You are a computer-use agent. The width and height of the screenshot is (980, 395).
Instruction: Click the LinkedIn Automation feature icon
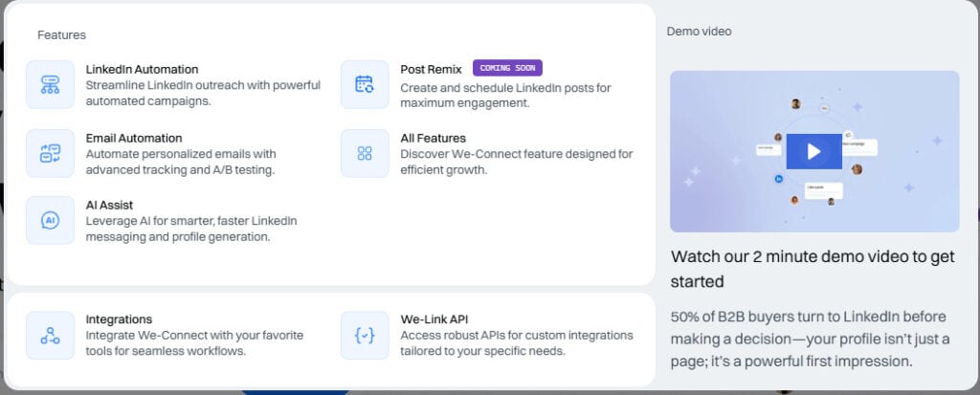(50, 84)
